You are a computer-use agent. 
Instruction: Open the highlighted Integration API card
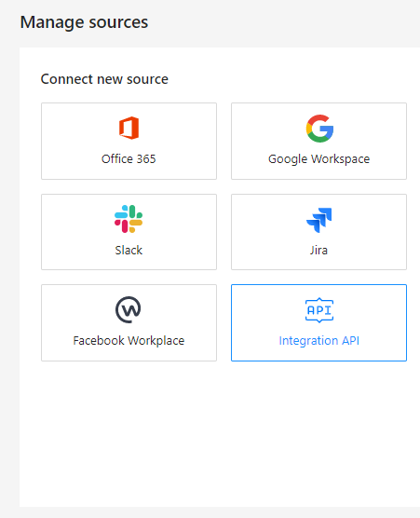click(319, 322)
